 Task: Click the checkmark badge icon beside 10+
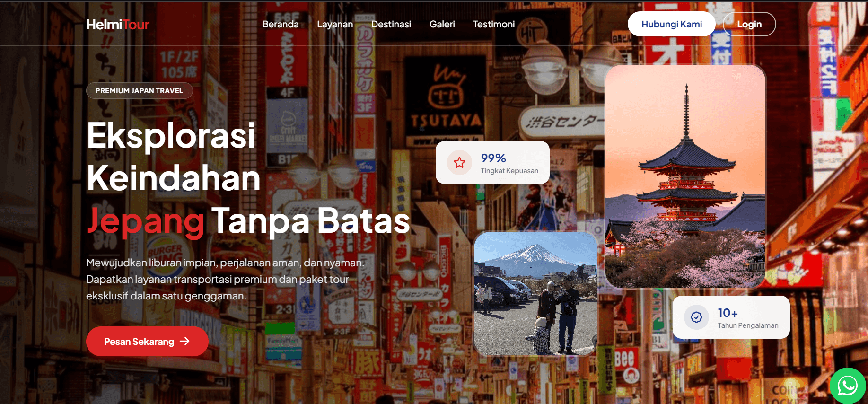pos(696,317)
